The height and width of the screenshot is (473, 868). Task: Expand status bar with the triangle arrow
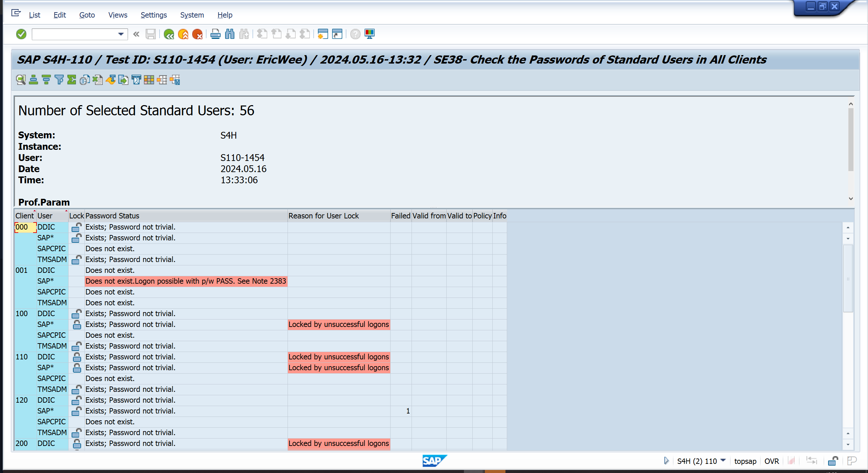(666, 460)
